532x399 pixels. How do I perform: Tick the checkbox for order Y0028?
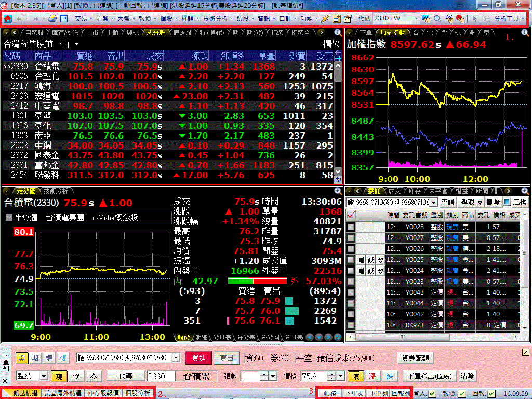tap(351, 227)
